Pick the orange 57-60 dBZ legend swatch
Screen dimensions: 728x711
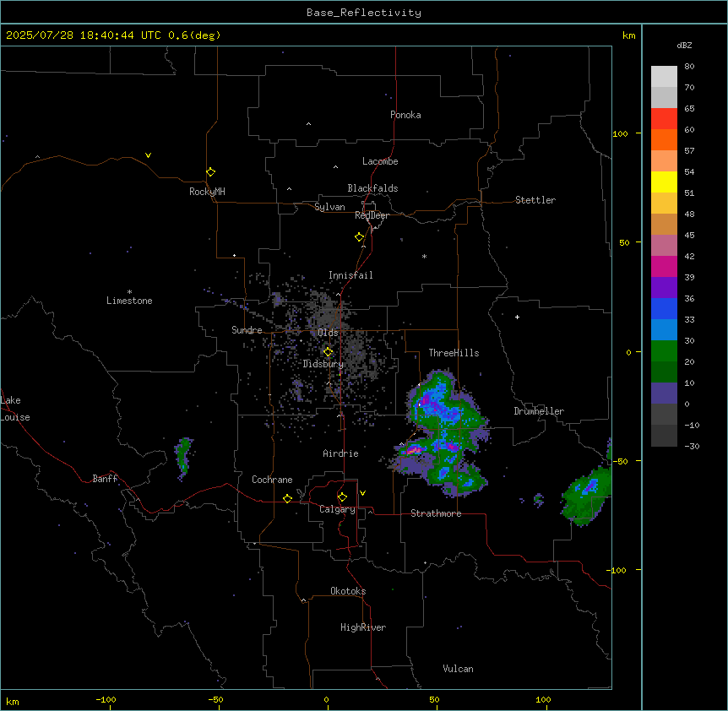(x=664, y=139)
